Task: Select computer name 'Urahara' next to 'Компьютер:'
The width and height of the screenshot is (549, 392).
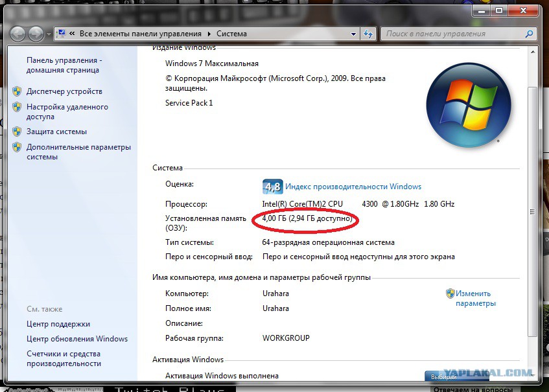Action: (x=275, y=294)
